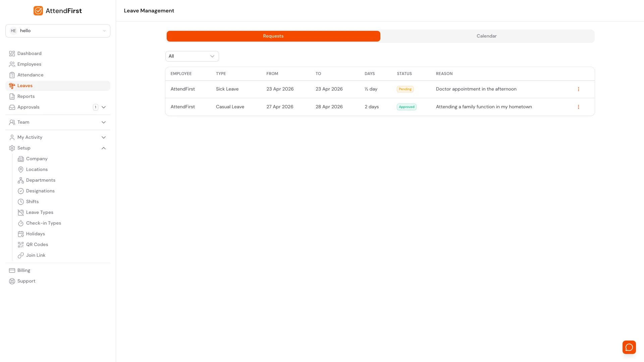Expand the Team section chevron
644x362 pixels.
(x=104, y=122)
